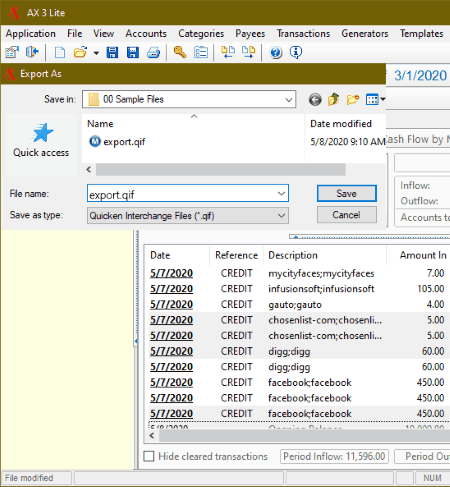Open the View menu

point(104,33)
